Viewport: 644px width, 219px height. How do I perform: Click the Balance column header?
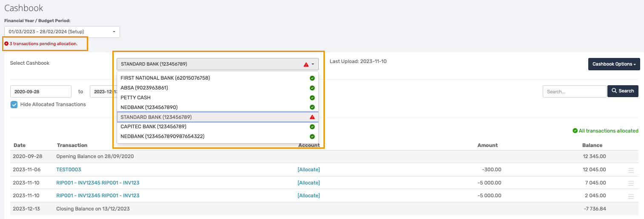(592, 145)
